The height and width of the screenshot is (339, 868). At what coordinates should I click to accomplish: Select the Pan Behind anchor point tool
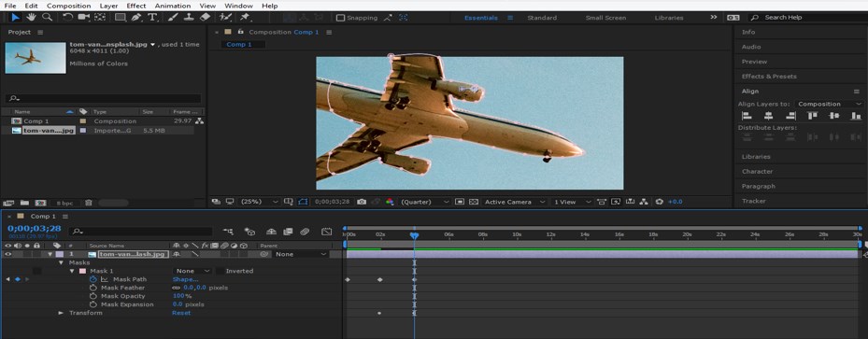click(x=100, y=17)
